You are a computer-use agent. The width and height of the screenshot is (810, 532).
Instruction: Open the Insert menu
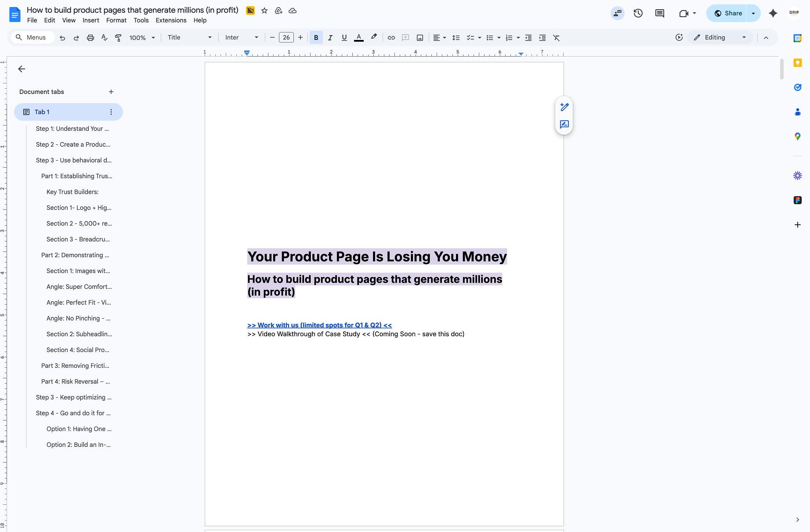[90, 20]
